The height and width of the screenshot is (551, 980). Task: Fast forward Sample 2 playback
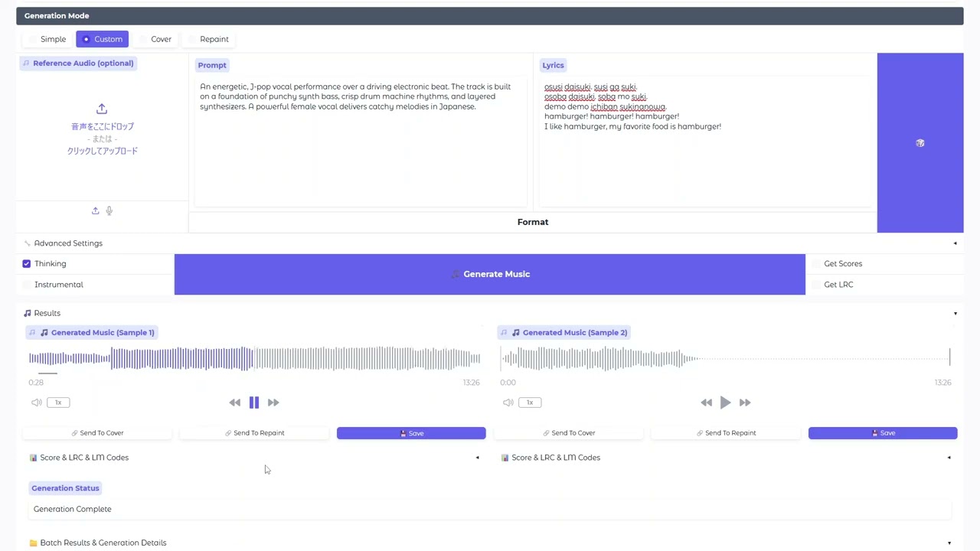[745, 403]
